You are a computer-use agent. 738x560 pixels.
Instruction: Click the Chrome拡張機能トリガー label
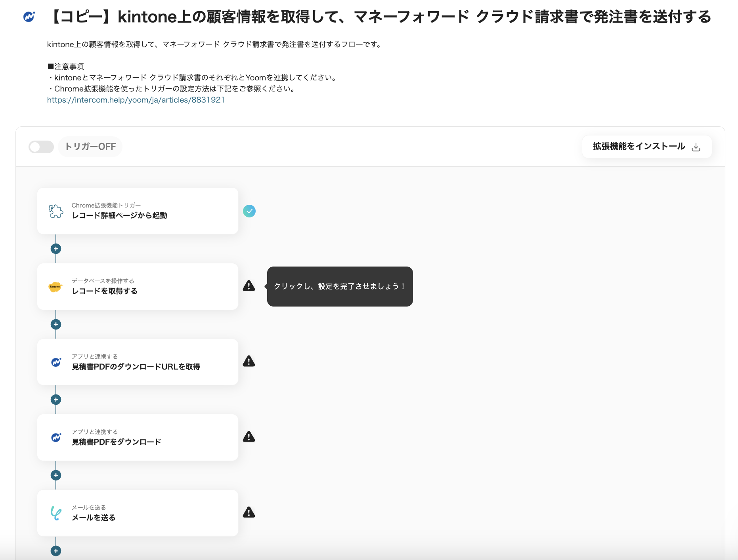[x=106, y=205]
